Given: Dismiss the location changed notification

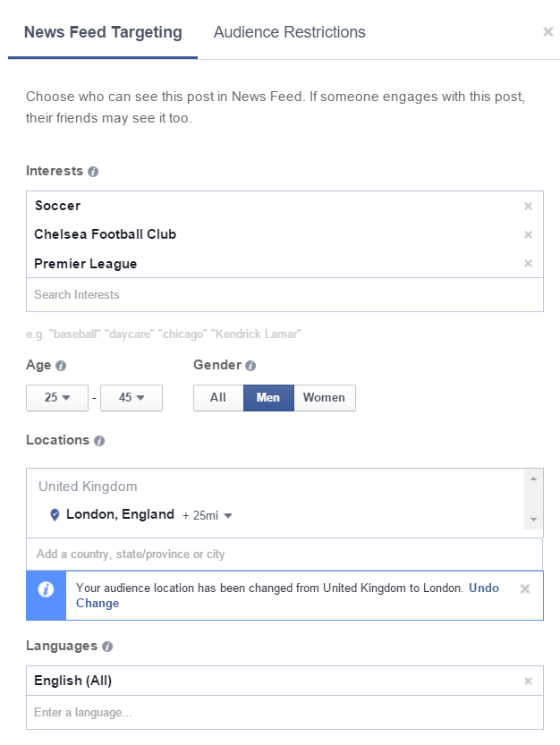Looking at the screenshot, I should (525, 589).
